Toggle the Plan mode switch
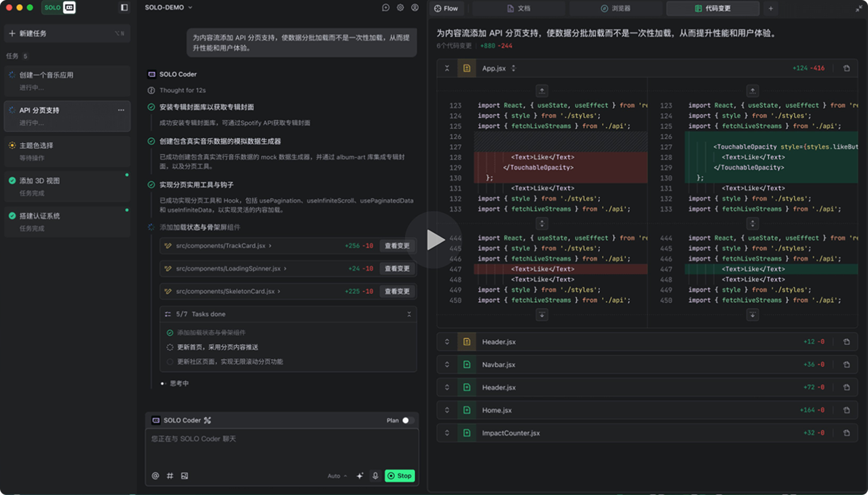Screen dimensions: 868x495 (x=407, y=420)
